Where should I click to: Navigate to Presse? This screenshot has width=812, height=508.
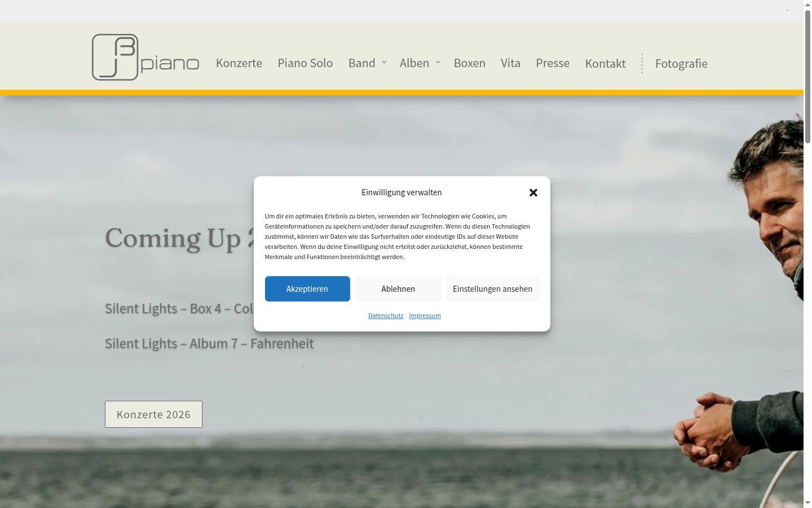tap(553, 63)
